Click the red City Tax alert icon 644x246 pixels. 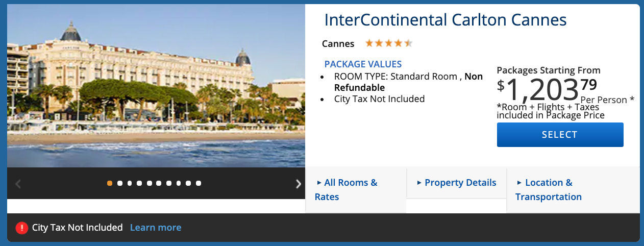21,228
